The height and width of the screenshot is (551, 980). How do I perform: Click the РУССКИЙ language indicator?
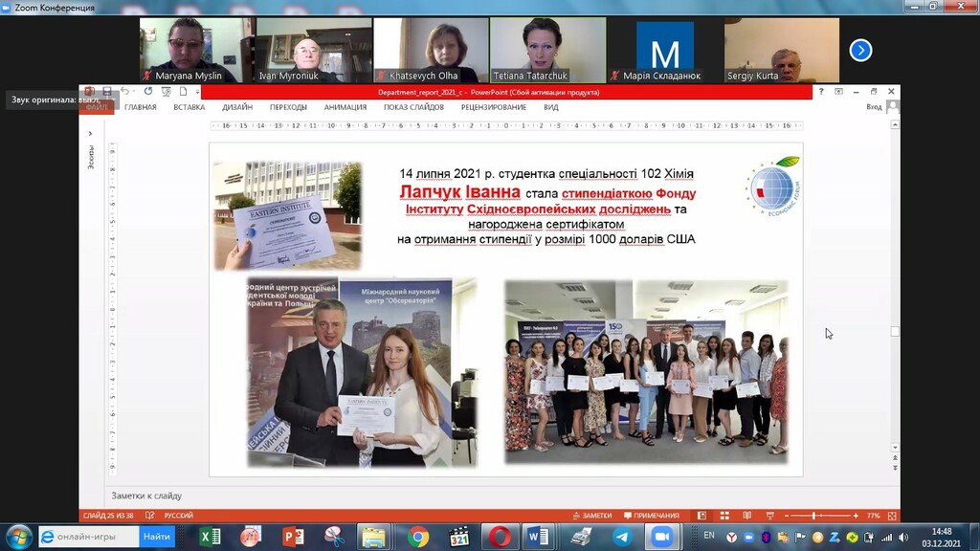point(179,516)
